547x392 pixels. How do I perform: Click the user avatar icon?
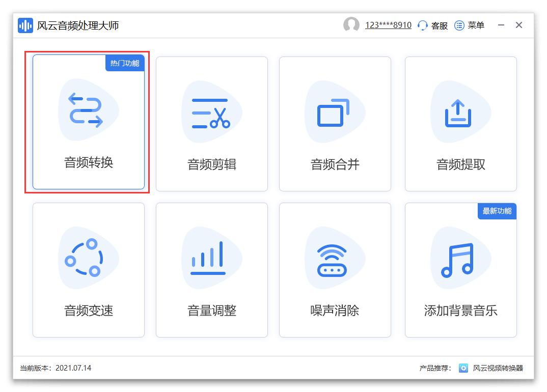coord(351,25)
